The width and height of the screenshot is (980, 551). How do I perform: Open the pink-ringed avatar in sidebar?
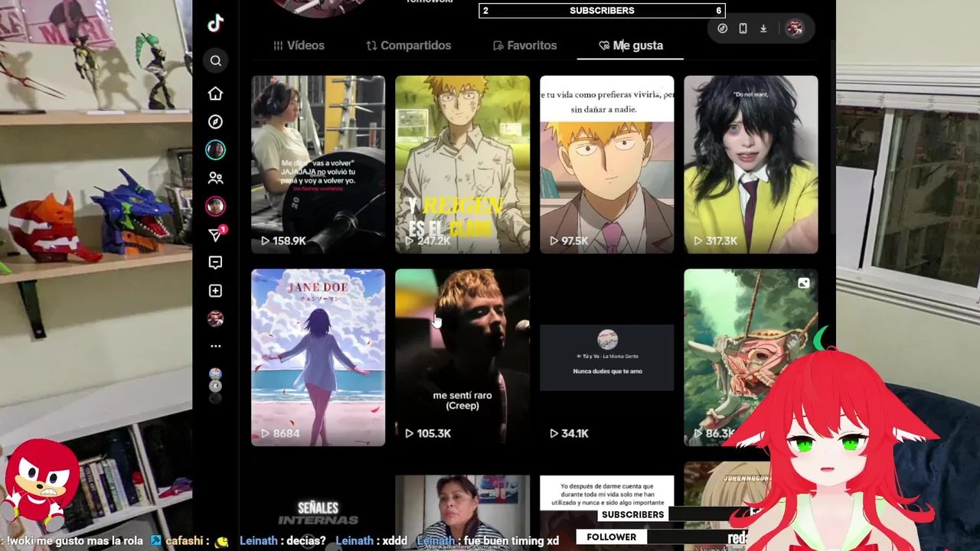215,207
